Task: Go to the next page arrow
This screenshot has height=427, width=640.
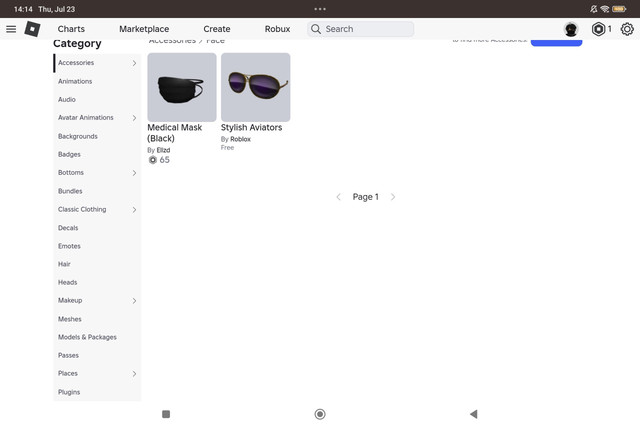Action: 393,197
